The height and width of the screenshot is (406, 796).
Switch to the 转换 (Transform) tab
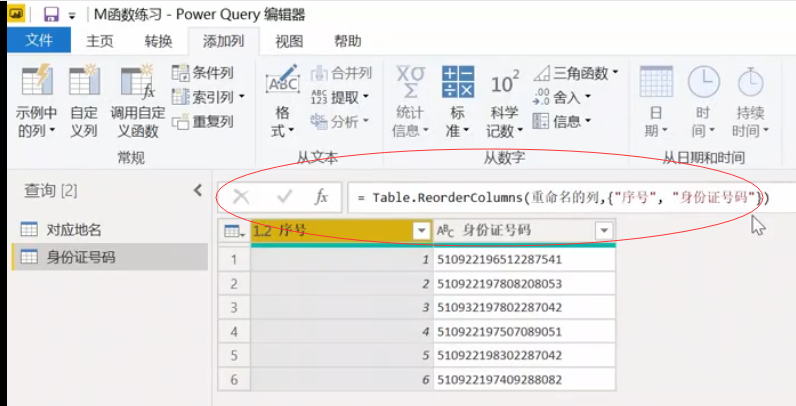[158, 41]
